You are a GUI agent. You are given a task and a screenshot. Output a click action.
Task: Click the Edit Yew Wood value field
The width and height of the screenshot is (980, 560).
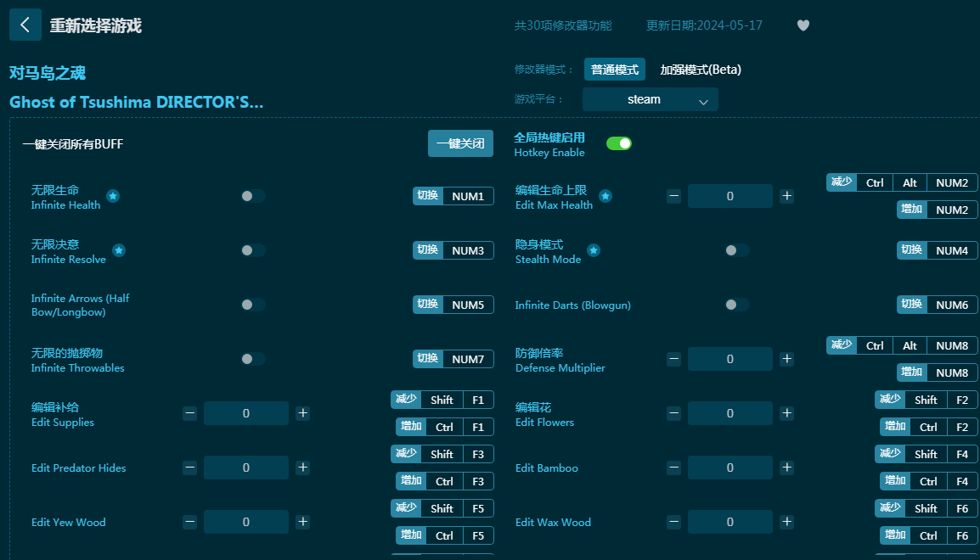[x=246, y=522]
